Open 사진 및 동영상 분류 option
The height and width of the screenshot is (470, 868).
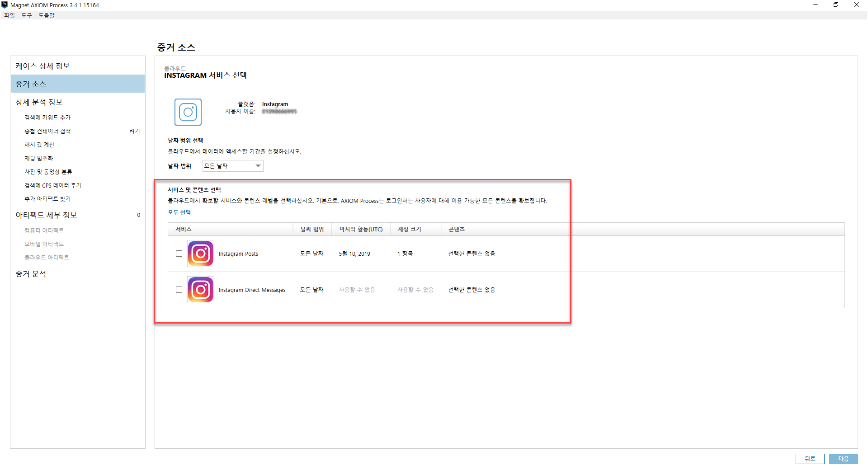[x=48, y=172]
